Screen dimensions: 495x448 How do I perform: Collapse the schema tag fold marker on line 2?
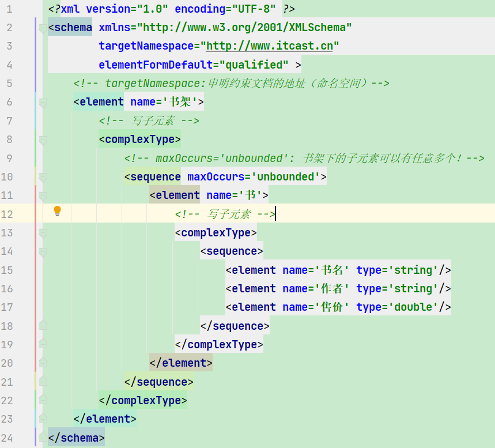(43, 28)
